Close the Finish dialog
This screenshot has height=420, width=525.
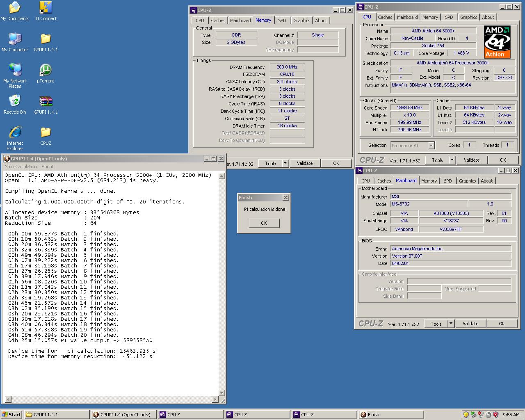point(286,198)
